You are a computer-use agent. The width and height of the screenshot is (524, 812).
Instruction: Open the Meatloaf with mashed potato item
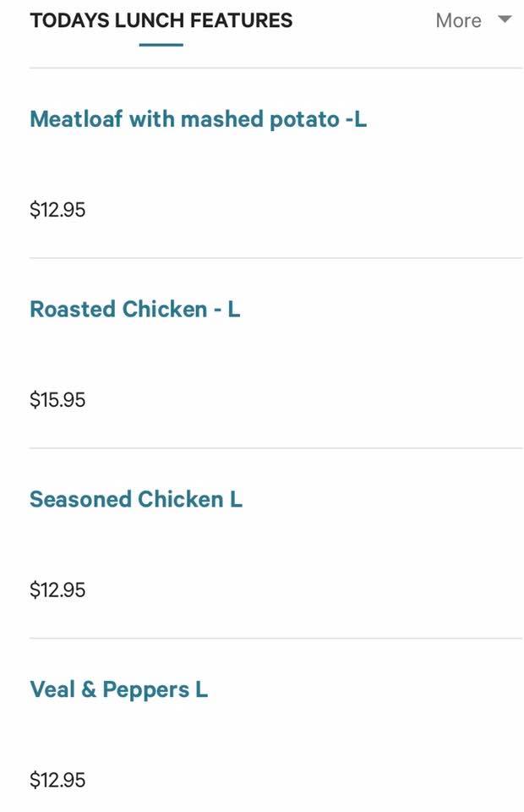coord(198,119)
